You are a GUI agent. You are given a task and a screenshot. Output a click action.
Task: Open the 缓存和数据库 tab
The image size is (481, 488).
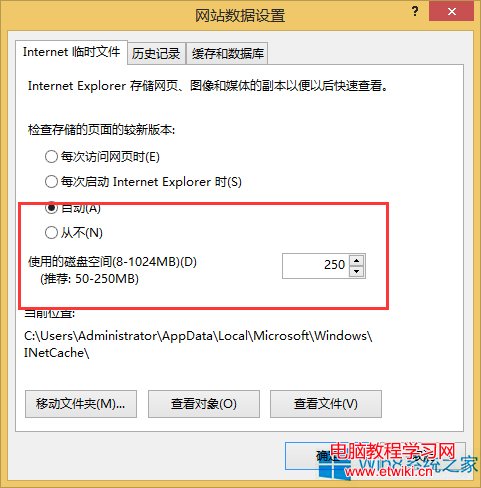[x=228, y=53]
